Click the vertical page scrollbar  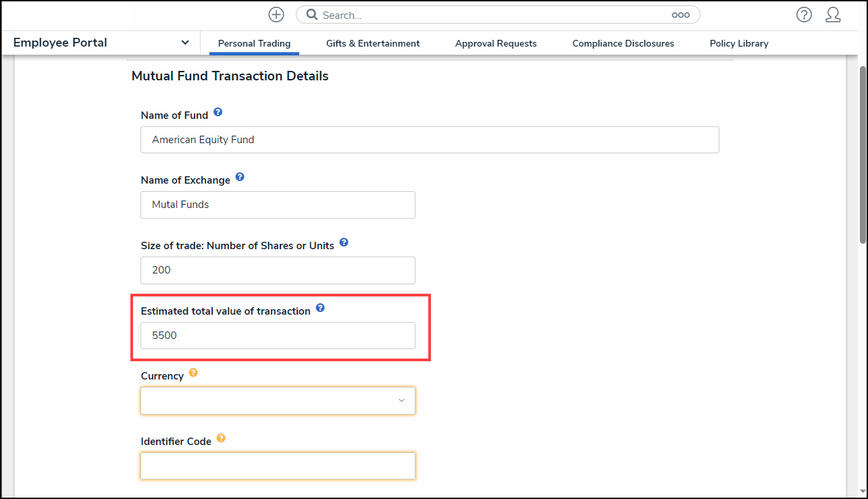pyautogui.click(x=862, y=155)
